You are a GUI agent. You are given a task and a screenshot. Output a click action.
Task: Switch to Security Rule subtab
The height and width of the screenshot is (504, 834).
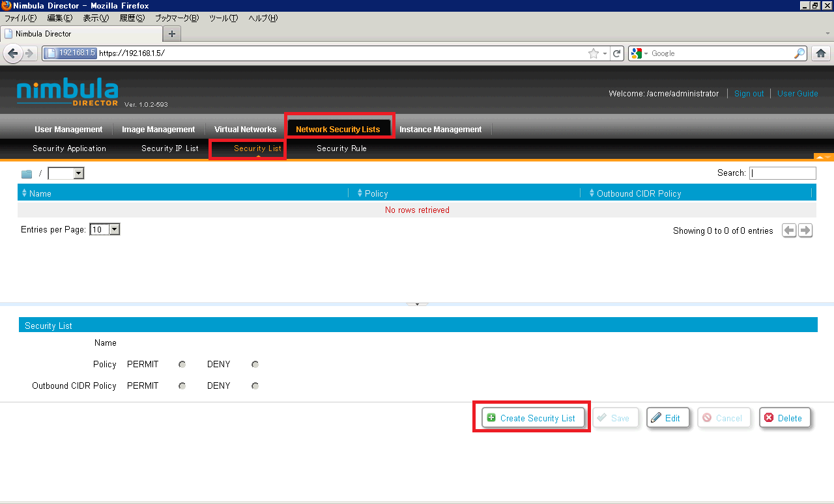tap(341, 148)
